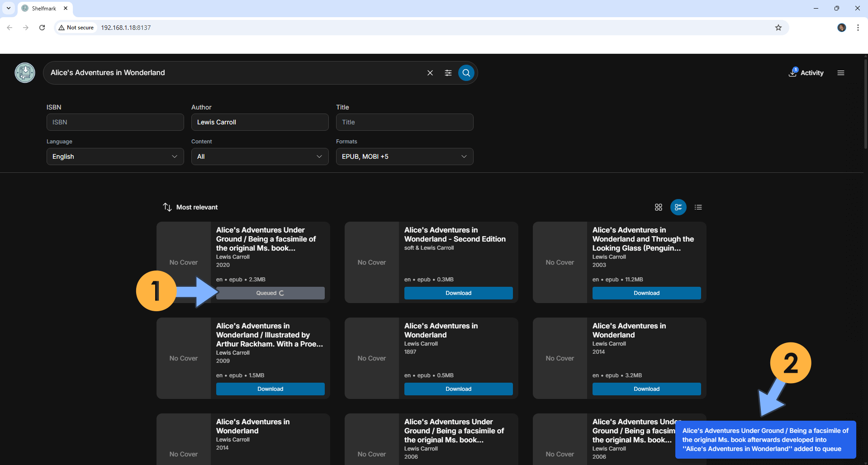Download Alice's Adventures in Wonderland - Second Edition
Screen dimensions: 868x465
point(458,293)
